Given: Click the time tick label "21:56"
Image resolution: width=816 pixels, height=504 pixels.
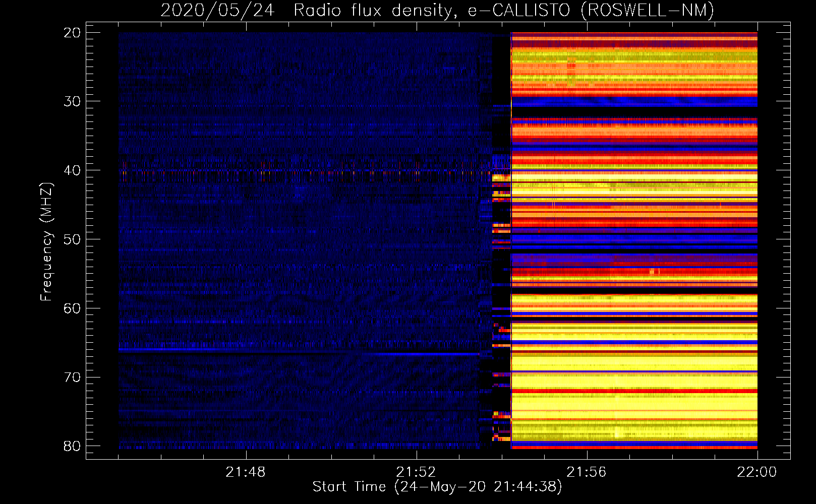Looking at the screenshot, I should [x=587, y=472].
